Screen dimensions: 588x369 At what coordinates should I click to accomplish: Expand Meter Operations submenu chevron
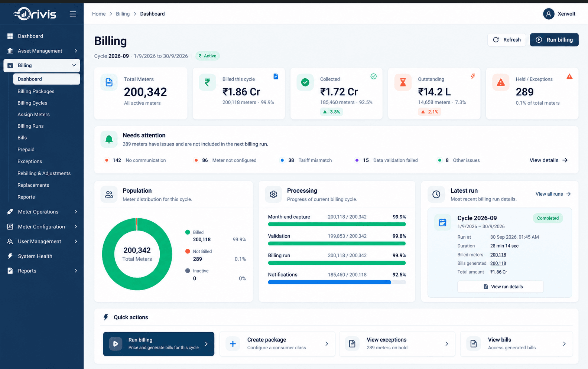pyautogui.click(x=76, y=212)
